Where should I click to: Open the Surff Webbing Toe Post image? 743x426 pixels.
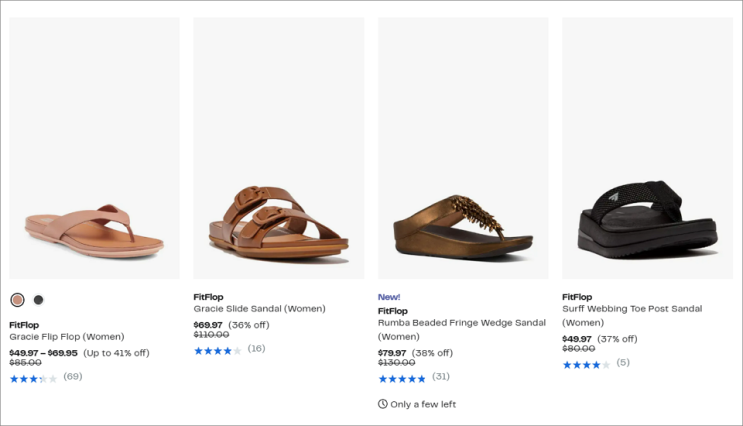pos(647,148)
